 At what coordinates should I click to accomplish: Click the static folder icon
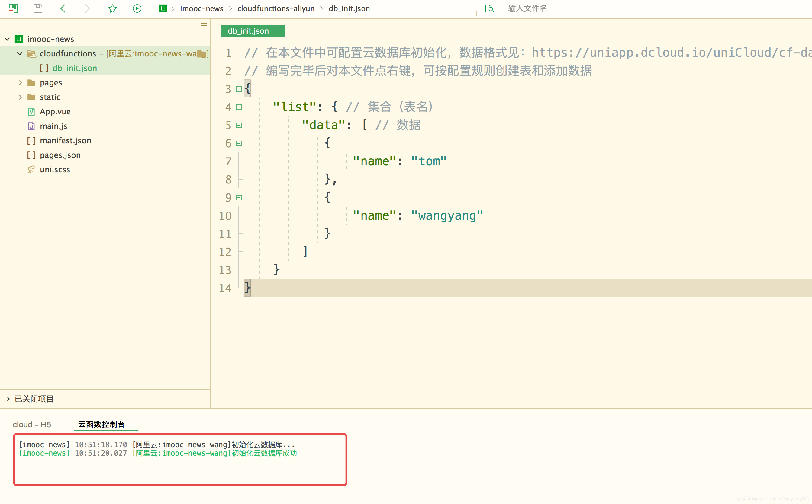point(31,97)
